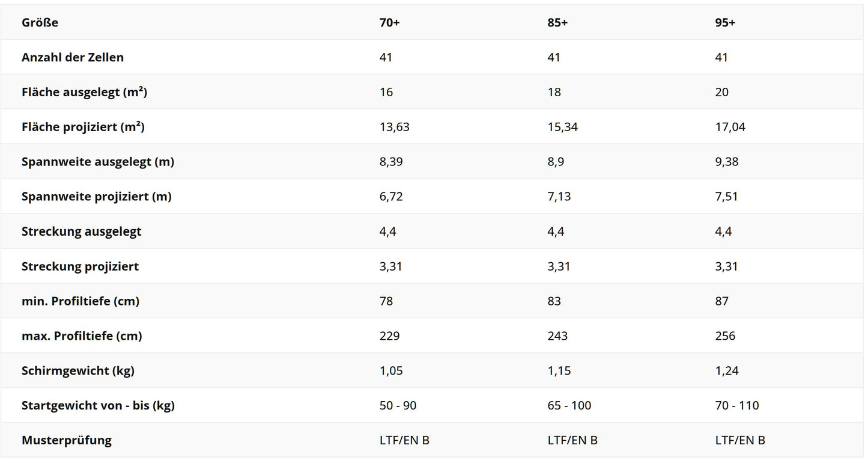The height and width of the screenshot is (463, 868).
Task: Select the 70+ size column header
Action: pyautogui.click(x=389, y=23)
